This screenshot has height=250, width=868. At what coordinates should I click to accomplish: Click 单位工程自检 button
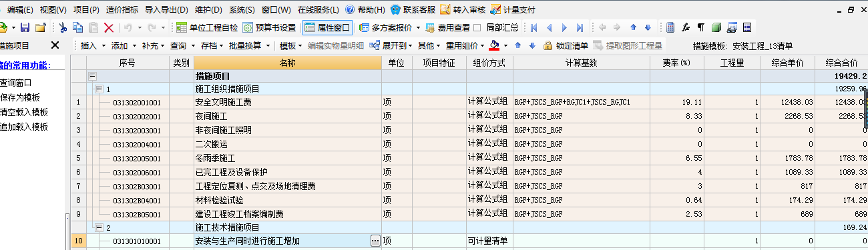tap(207, 27)
